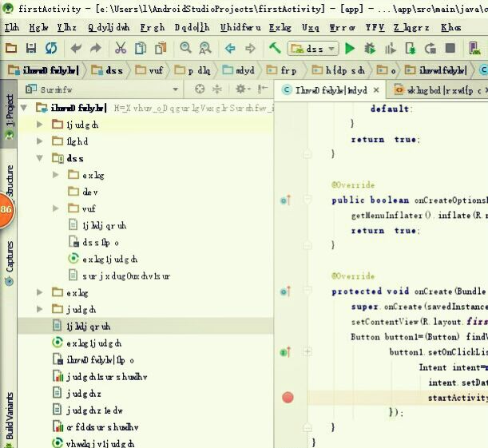
Task: Click the Find magnifier icon in toolbar
Action: (x=185, y=49)
